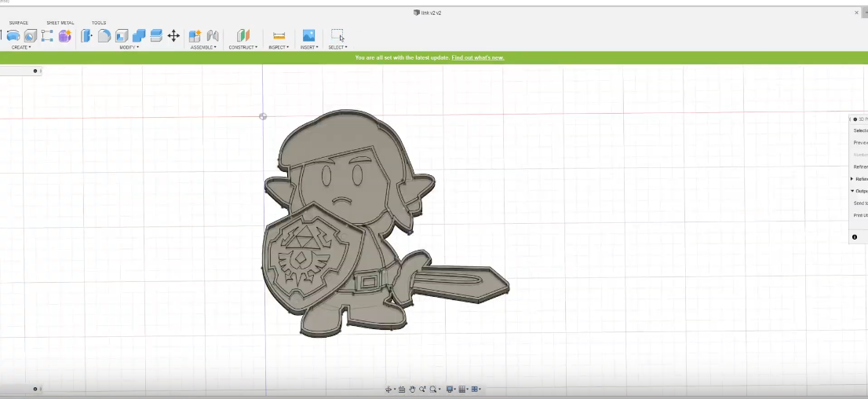Image resolution: width=868 pixels, height=399 pixels.
Task: Open the Select dropdown menu
Action: 337,48
